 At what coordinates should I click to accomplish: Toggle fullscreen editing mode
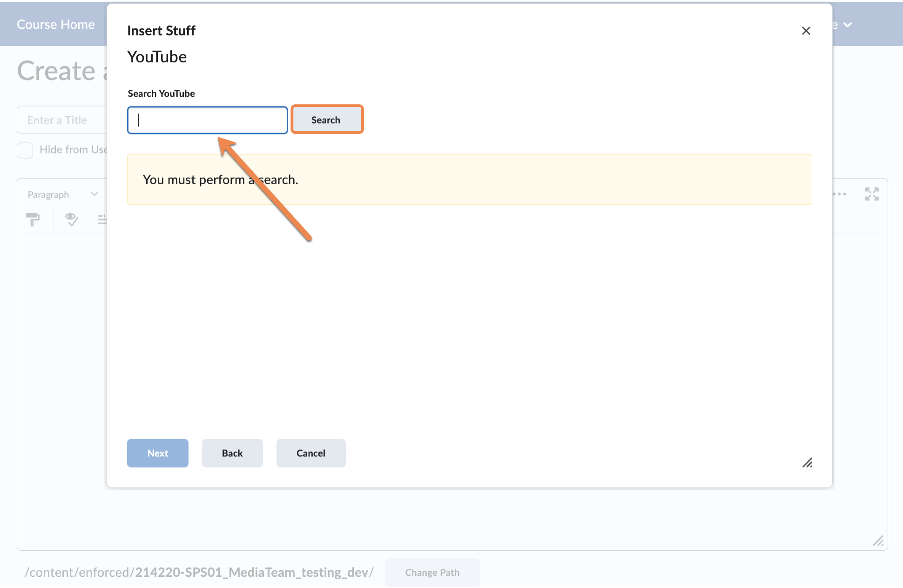872,194
